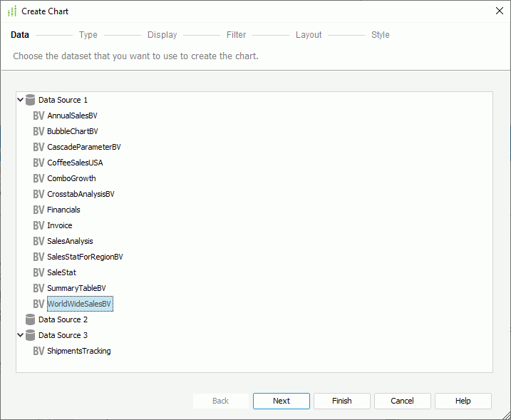511x420 pixels.
Task: Click the Data Source 2 database icon
Action: [30, 319]
